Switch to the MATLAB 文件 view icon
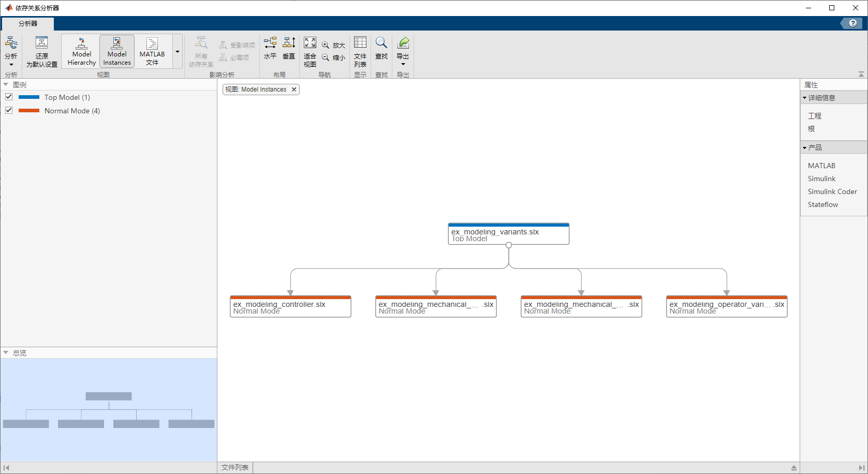The height and width of the screenshot is (474, 868). point(152,51)
